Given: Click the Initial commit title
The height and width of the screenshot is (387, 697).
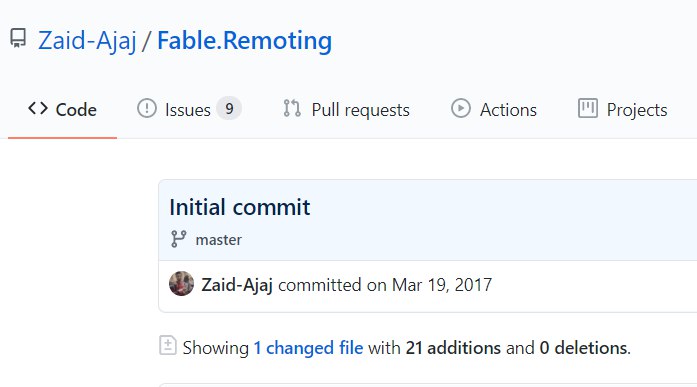Looking at the screenshot, I should [240, 207].
